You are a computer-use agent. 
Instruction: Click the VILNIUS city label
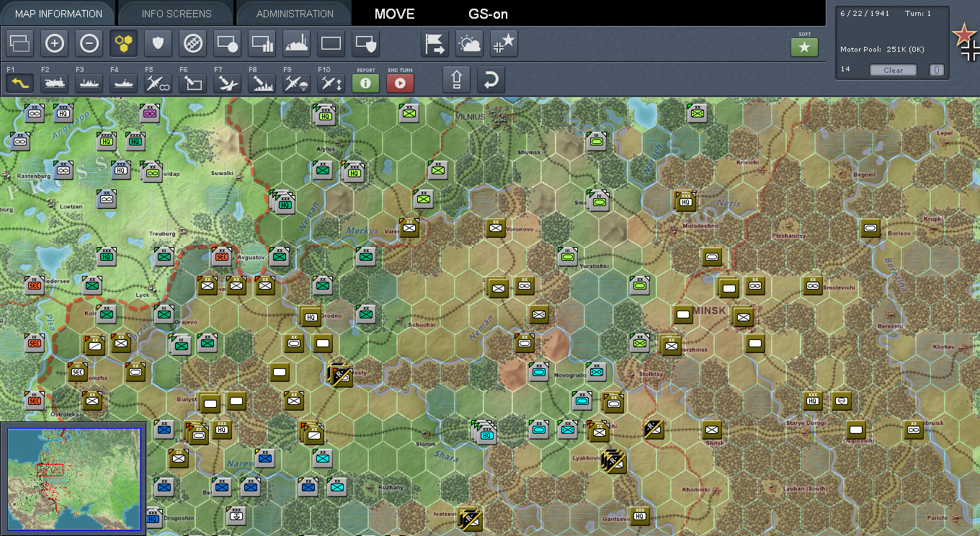pyautogui.click(x=471, y=116)
